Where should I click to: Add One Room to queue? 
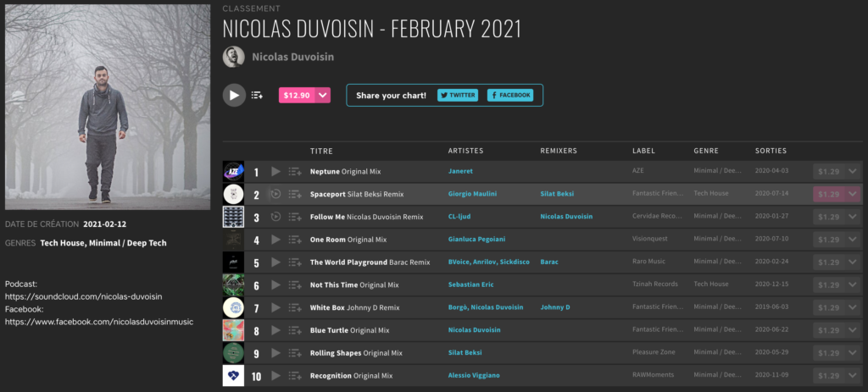pyautogui.click(x=294, y=240)
